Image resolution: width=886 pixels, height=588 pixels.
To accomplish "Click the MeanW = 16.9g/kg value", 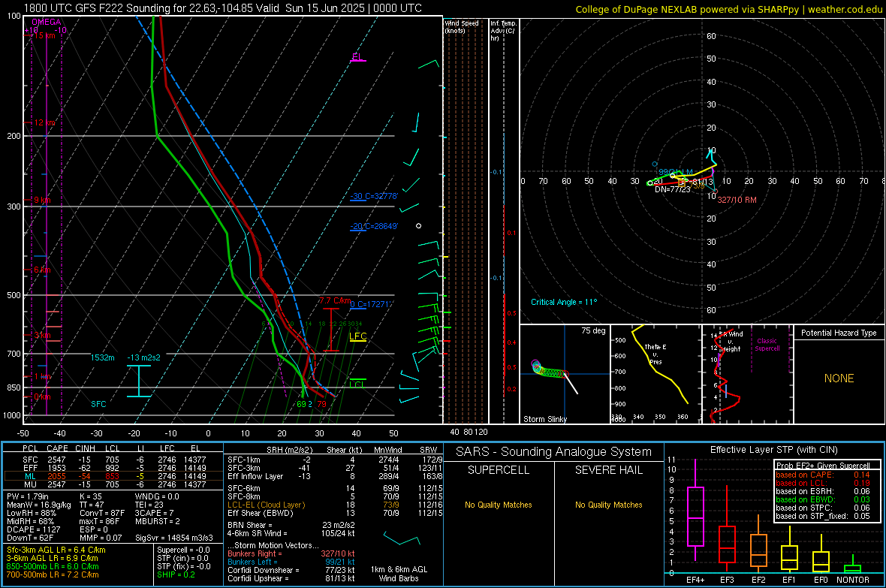I will coord(39,505).
